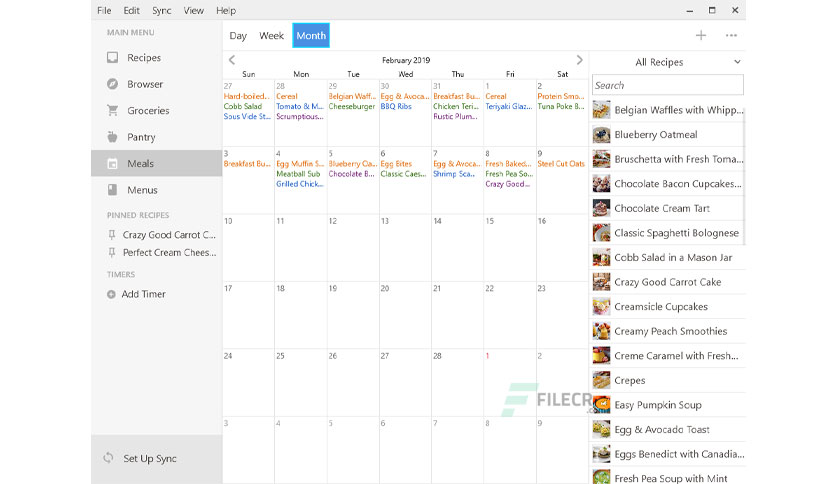Select Crepes recipe thumbnail
Screen dimensions: 836x484
[x=601, y=380]
